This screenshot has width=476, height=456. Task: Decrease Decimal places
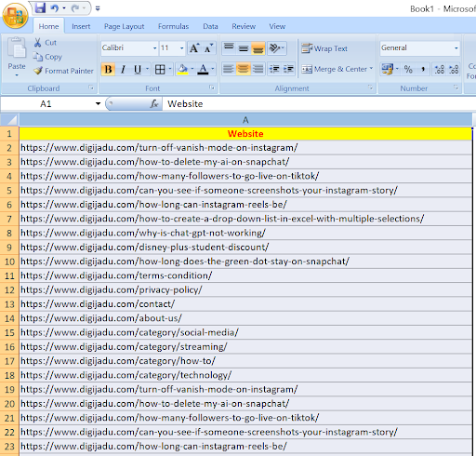pyautogui.click(x=454, y=69)
